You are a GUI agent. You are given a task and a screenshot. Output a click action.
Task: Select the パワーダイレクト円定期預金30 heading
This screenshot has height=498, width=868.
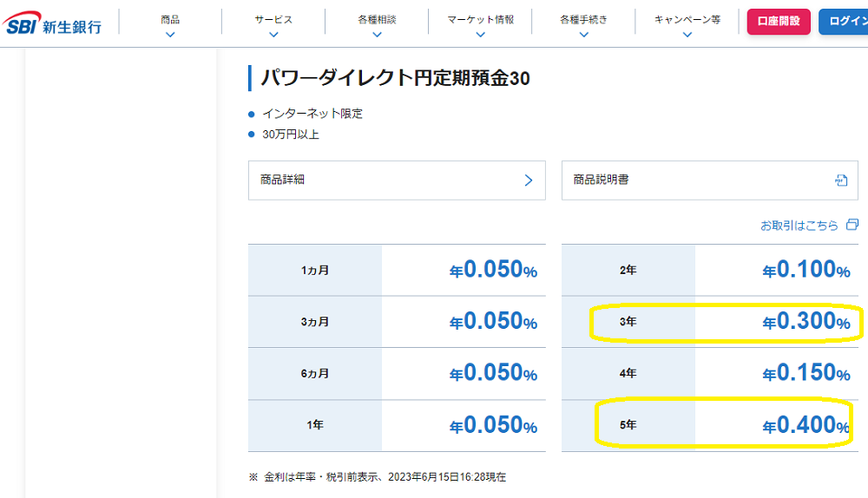(395, 78)
